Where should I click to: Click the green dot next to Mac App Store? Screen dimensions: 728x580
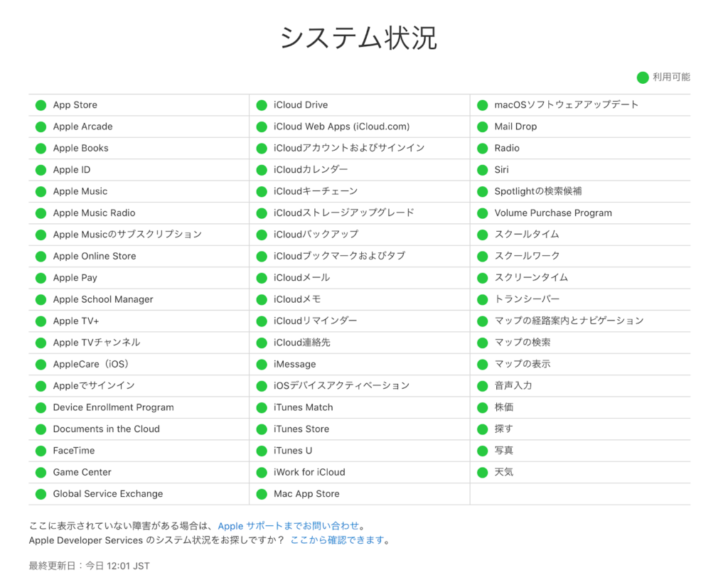pyautogui.click(x=262, y=494)
